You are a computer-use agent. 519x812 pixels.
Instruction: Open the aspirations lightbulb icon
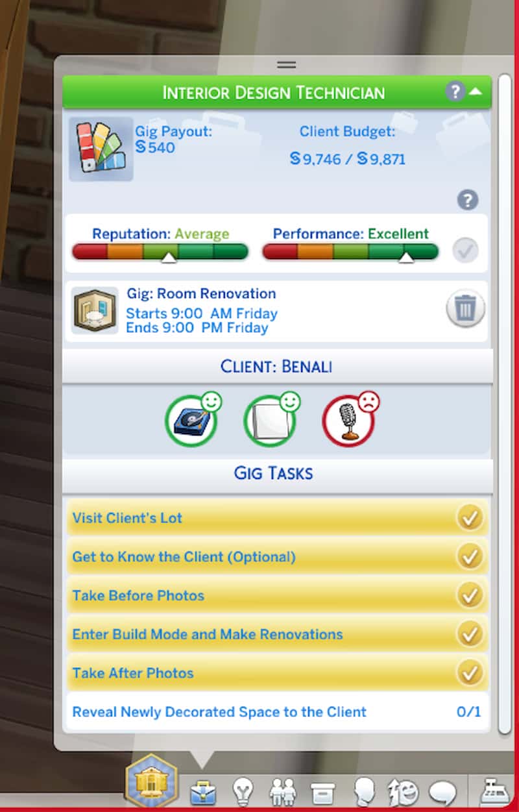click(243, 792)
